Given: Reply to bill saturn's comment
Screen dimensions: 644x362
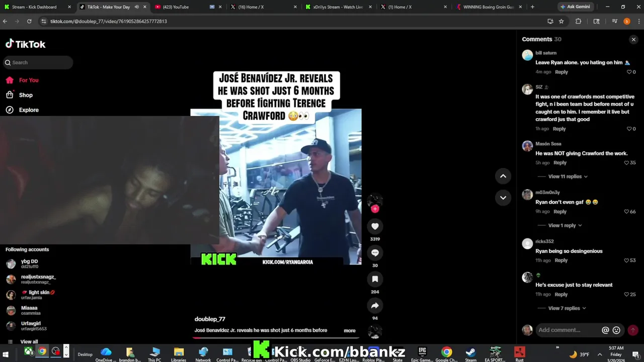Looking at the screenshot, I should click(561, 72).
